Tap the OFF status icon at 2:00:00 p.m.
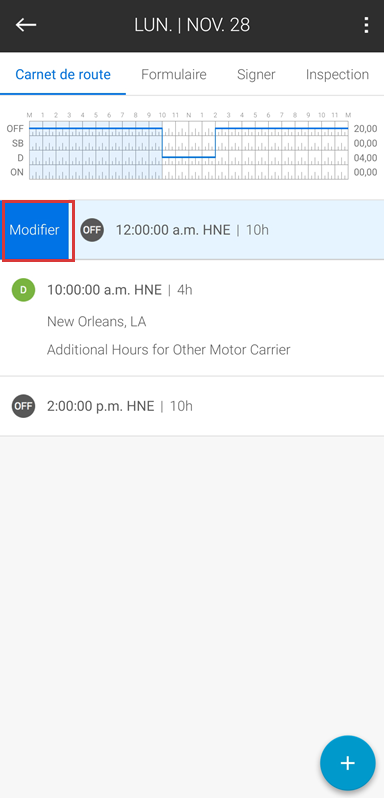The height and width of the screenshot is (798, 385). (23, 406)
